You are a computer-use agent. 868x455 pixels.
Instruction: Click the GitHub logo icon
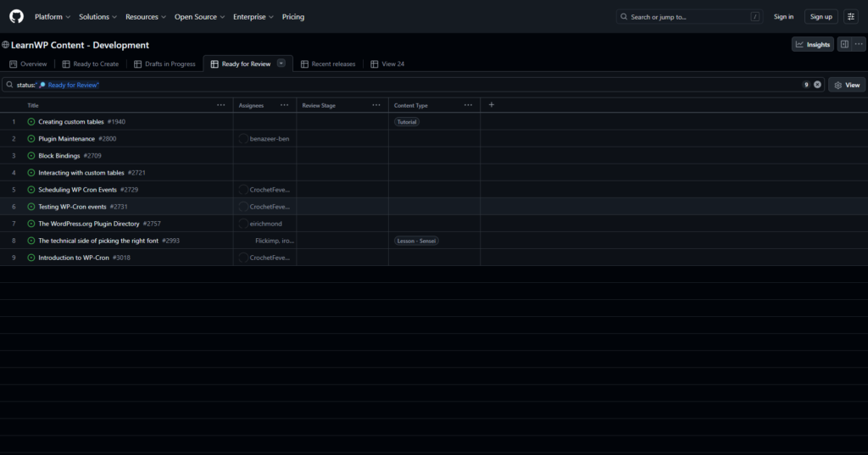(x=17, y=17)
